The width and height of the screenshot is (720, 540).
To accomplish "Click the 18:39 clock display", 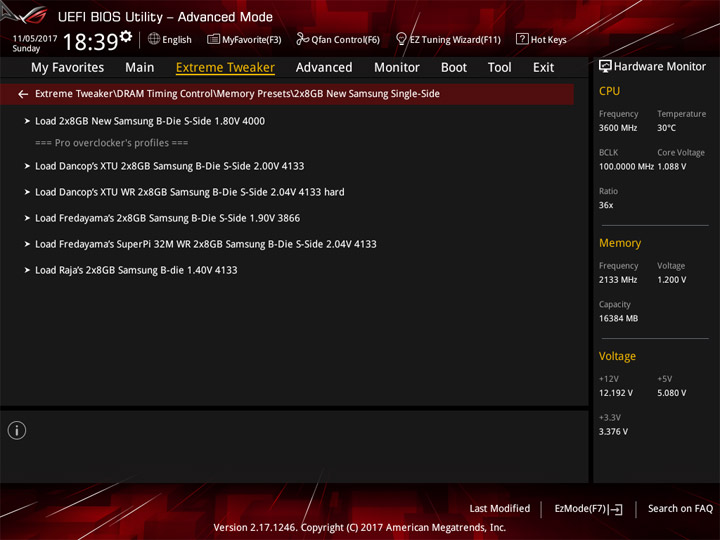I will coord(90,42).
